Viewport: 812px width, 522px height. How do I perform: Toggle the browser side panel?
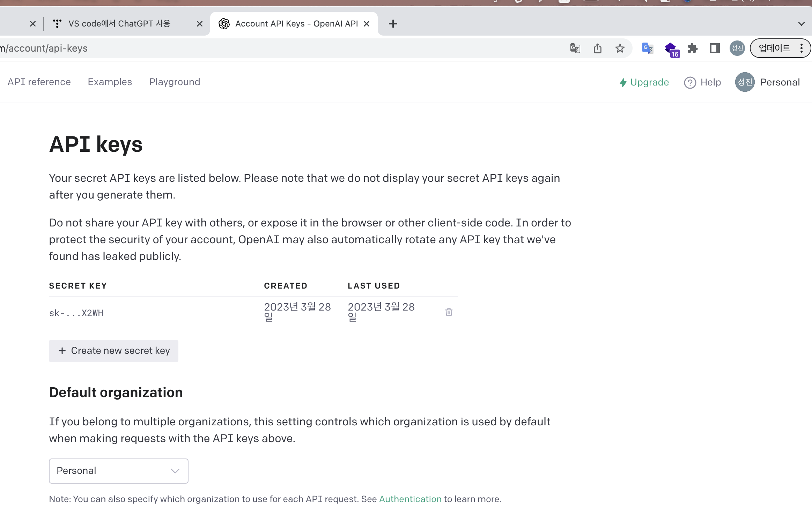coord(715,48)
